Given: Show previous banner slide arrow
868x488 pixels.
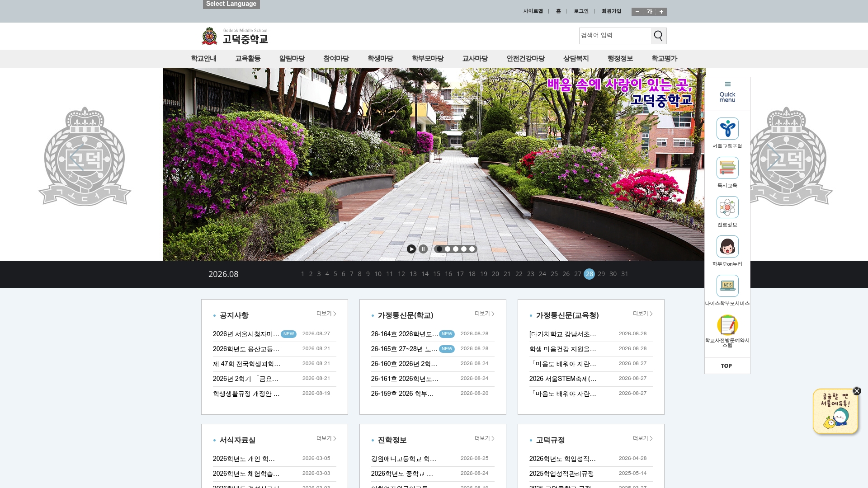Looking at the screenshot, I should [77, 158].
